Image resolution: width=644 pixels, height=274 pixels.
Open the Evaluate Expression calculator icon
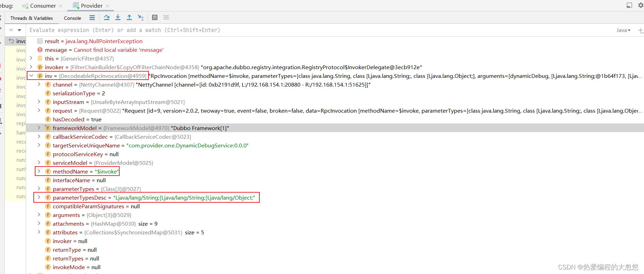155,17
